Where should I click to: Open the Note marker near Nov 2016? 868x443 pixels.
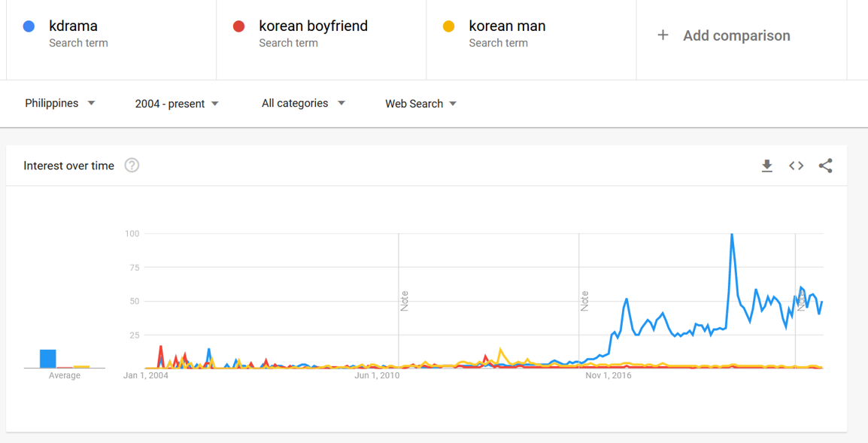coord(584,302)
